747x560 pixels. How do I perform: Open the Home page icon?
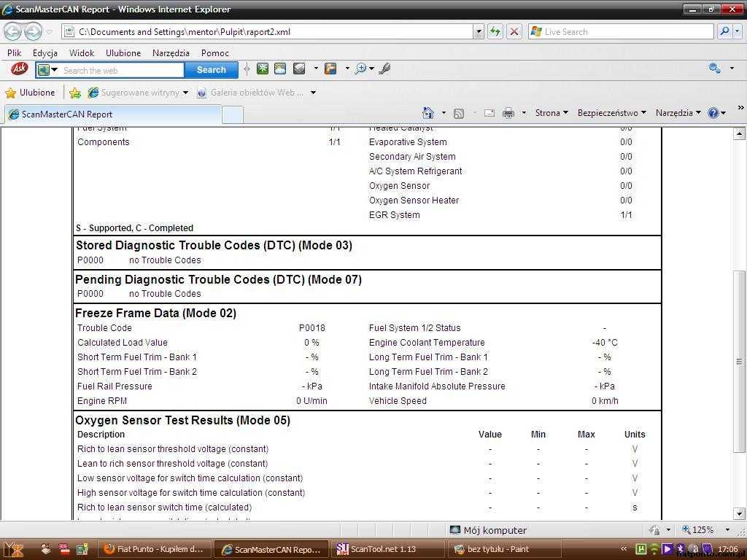(428, 113)
